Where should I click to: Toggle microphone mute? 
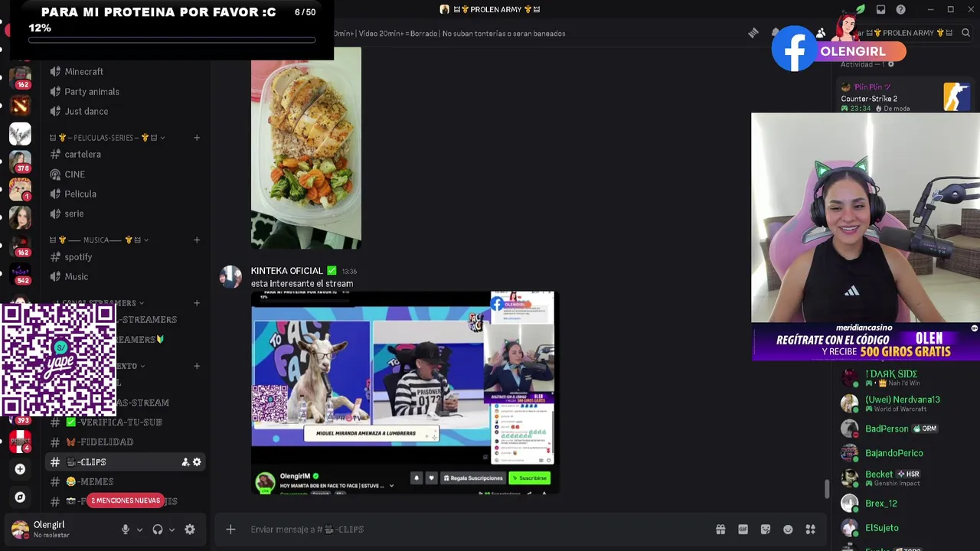click(126, 529)
